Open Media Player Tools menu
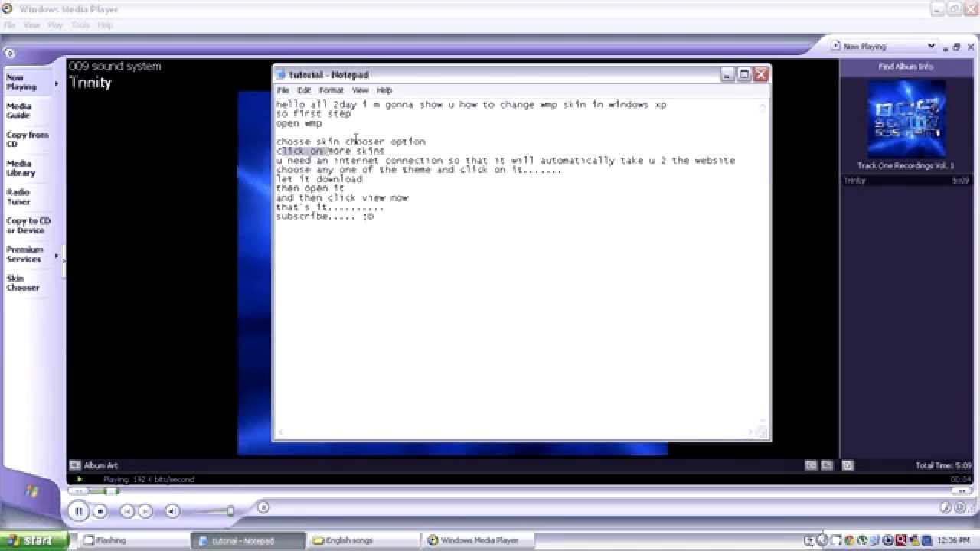 80,25
